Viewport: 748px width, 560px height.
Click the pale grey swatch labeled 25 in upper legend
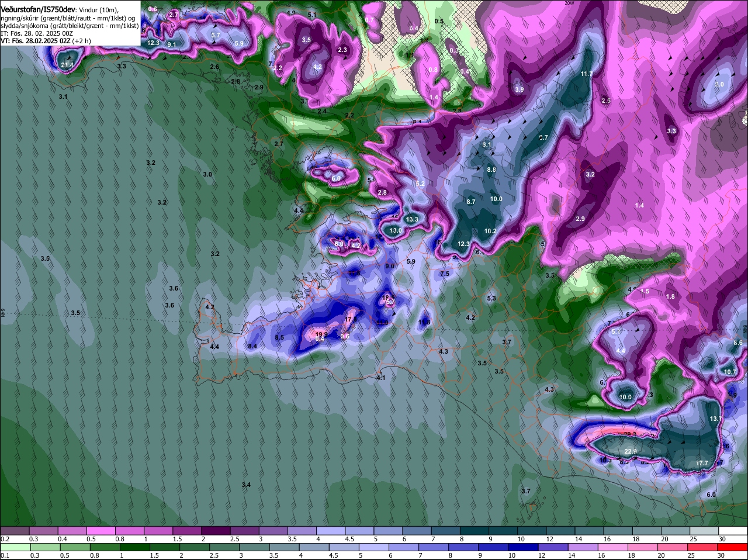click(704, 530)
